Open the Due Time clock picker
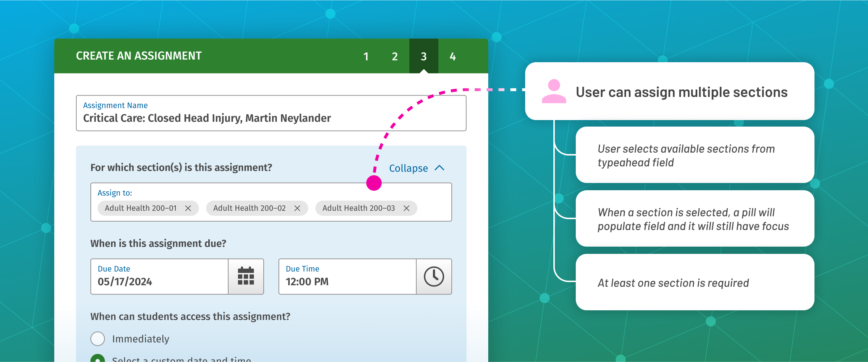This screenshot has height=362, width=868. pyautogui.click(x=434, y=277)
